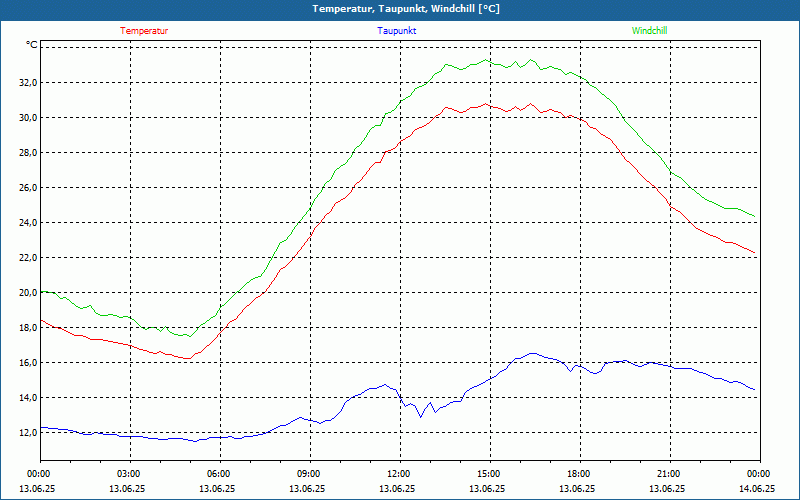800x500 pixels.
Task: Click the '06:00' x-axis time label
Action: pyautogui.click(x=219, y=474)
